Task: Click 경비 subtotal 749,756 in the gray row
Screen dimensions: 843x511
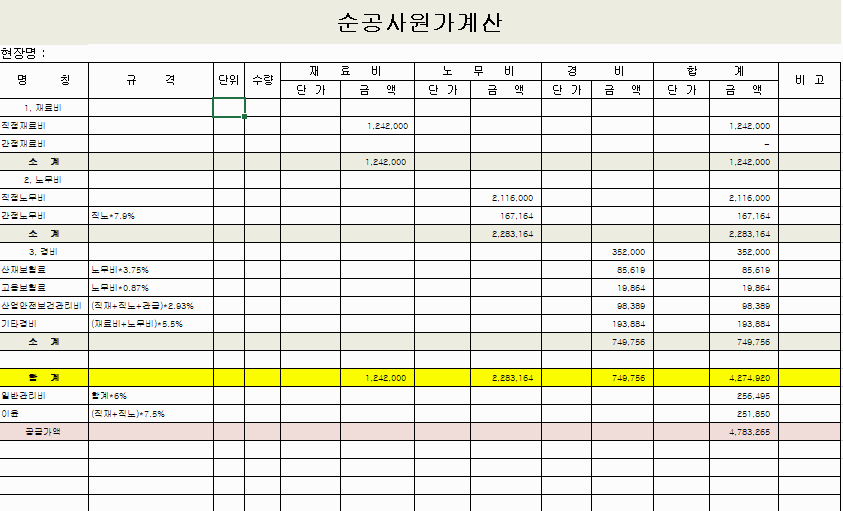Action: coord(628,342)
